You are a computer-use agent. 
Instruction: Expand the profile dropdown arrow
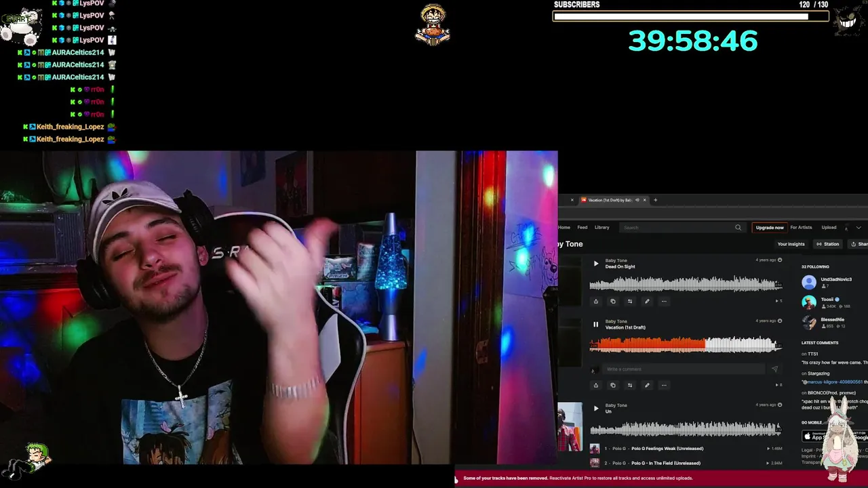coord(859,228)
